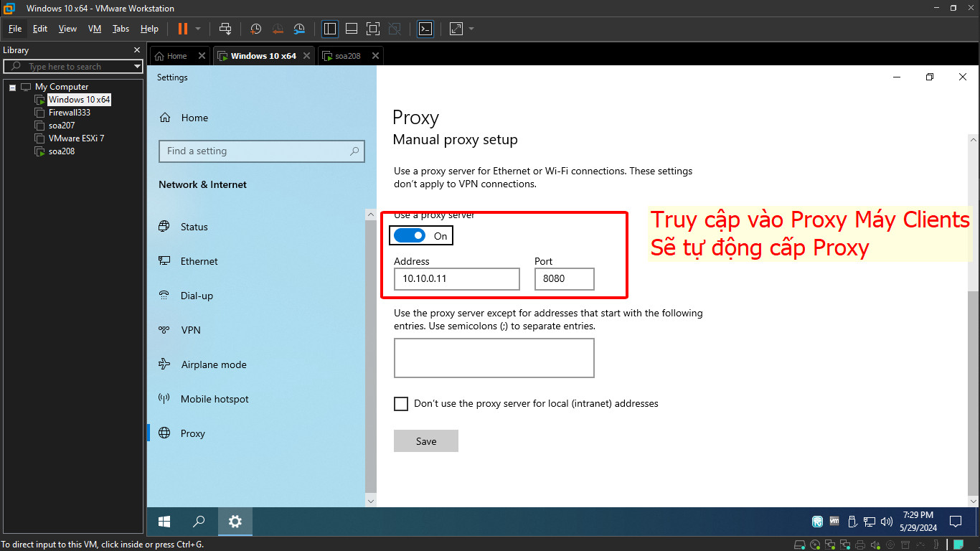
Task: Expand the VM menu
Action: [94, 29]
